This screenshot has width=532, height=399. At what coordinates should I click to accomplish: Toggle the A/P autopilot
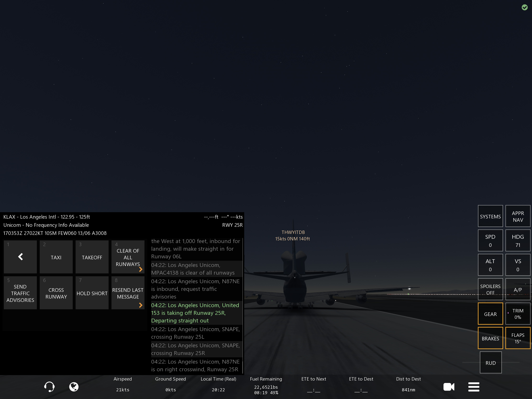tap(518, 290)
